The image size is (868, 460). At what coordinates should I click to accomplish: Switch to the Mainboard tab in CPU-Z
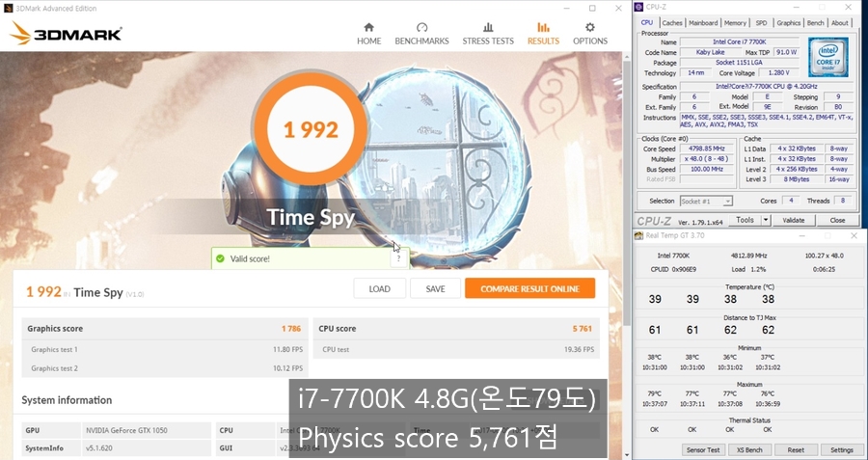pos(703,23)
